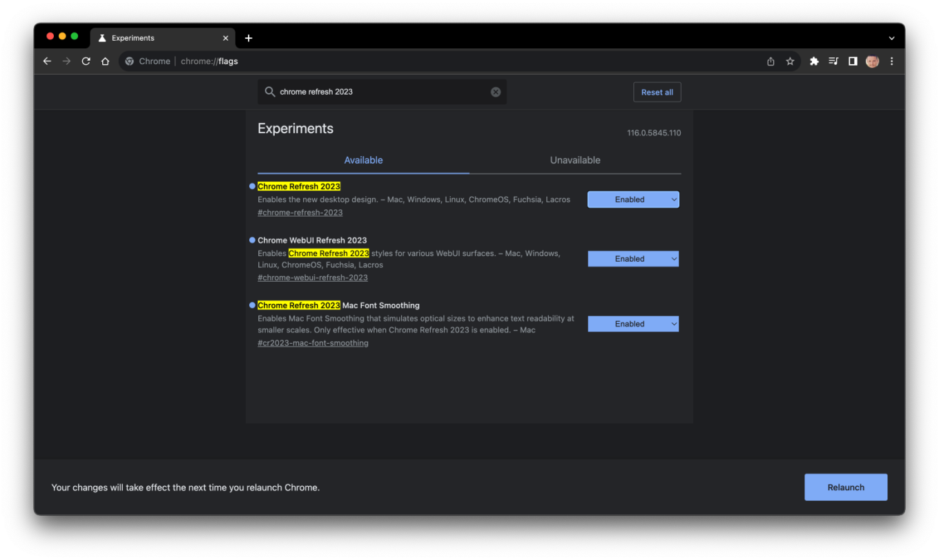Reload the page with refresh icon
Viewport: 939px width, 560px height.
click(x=86, y=61)
